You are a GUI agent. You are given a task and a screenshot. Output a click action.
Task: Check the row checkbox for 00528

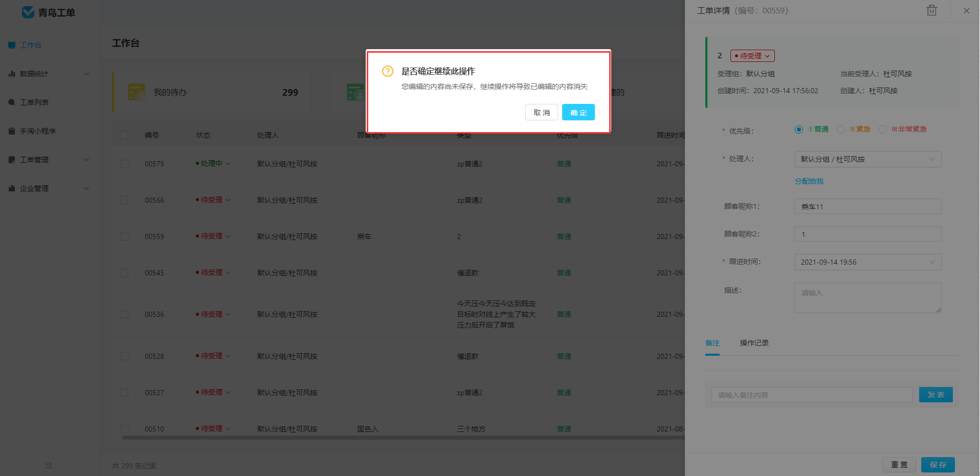[x=124, y=356]
